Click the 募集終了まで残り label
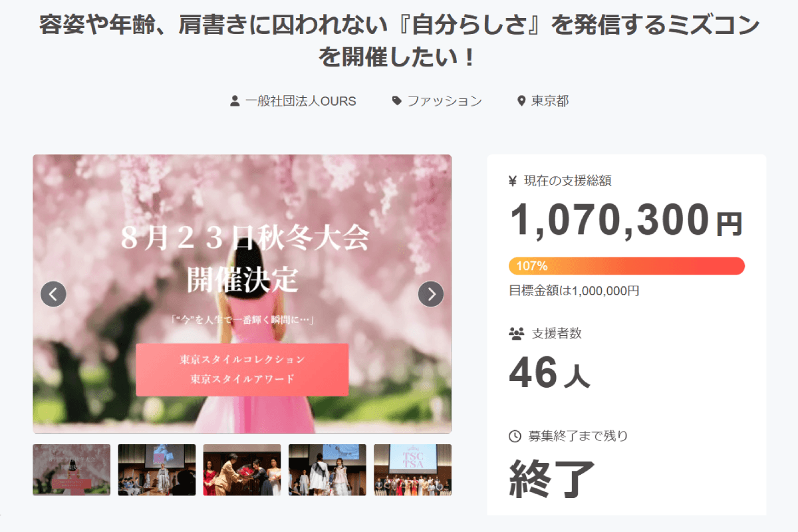This screenshot has width=798, height=532. (x=579, y=436)
